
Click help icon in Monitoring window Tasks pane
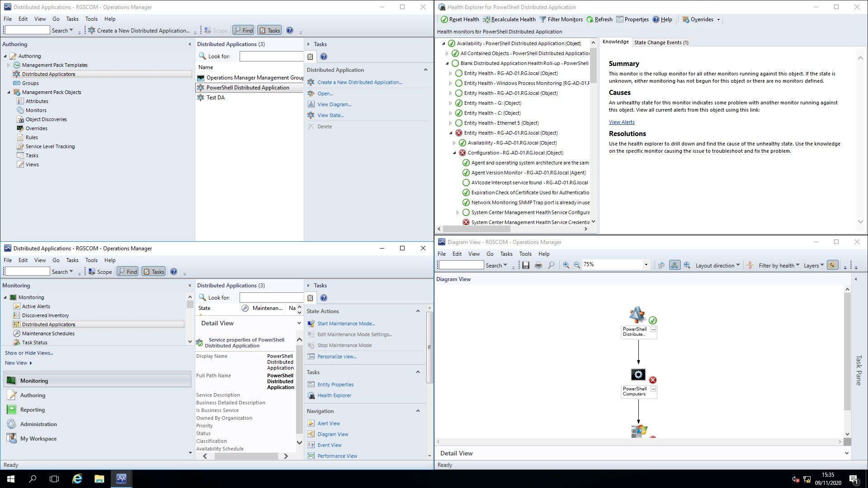coord(324,298)
